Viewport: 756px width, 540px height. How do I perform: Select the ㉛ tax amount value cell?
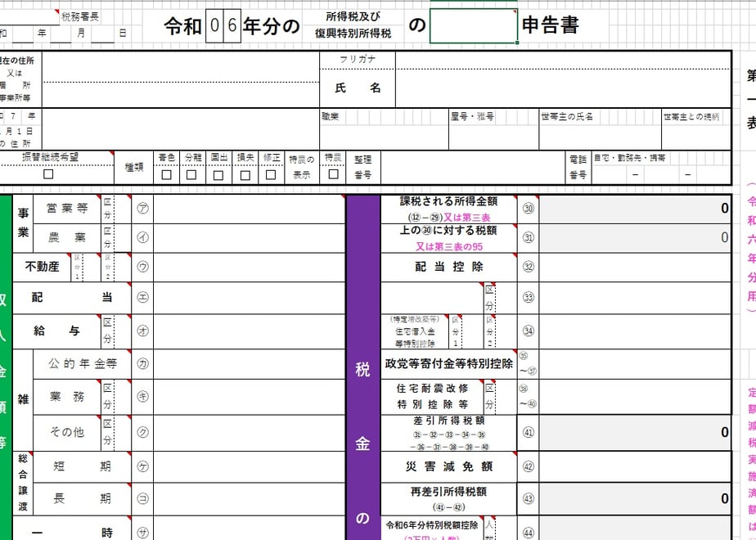(x=635, y=238)
